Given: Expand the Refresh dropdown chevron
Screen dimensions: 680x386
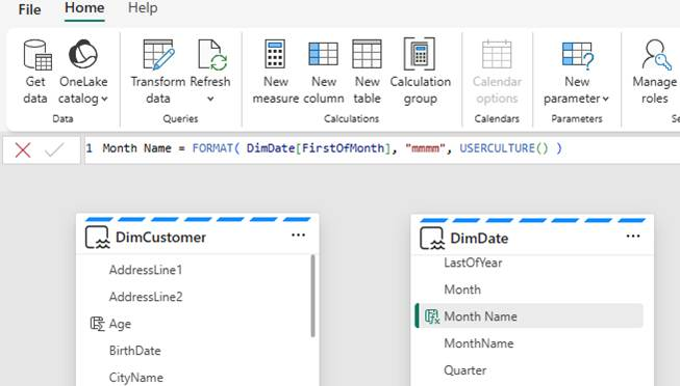Looking at the screenshot, I should tap(210, 99).
